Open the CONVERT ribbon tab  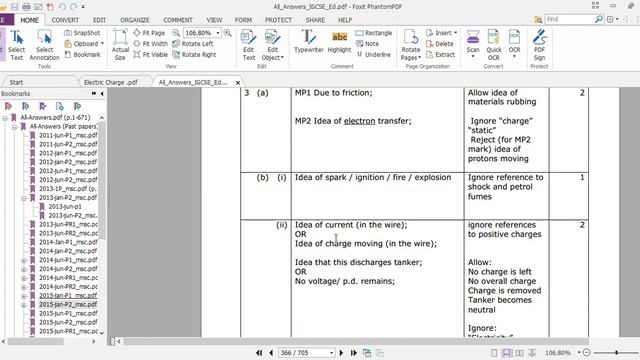[x=65, y=20]
